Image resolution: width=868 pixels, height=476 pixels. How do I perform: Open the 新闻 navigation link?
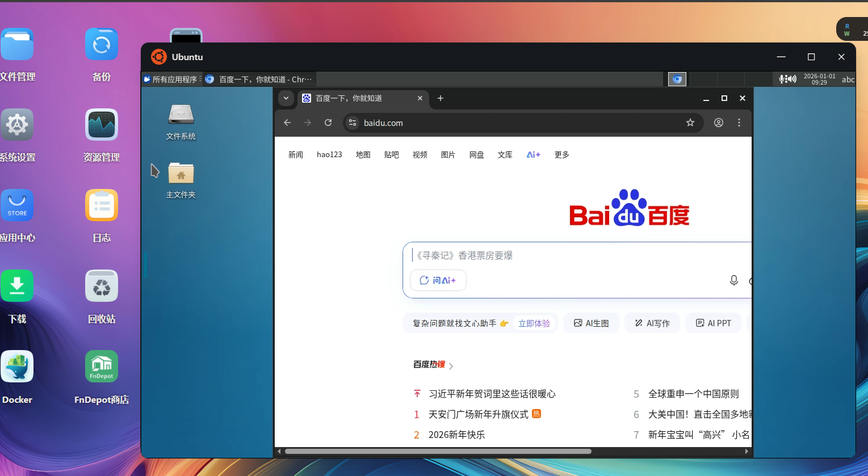pos(295,155)
